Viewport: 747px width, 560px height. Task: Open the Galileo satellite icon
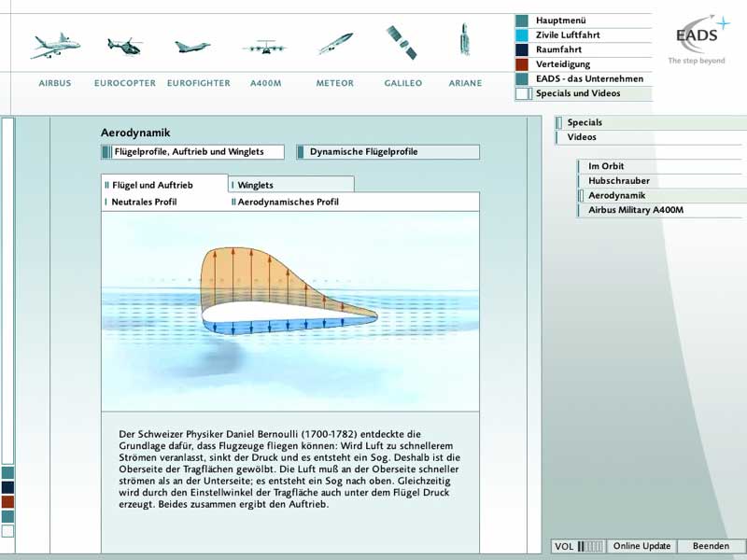pyautogui.click(x=402, y=42)
